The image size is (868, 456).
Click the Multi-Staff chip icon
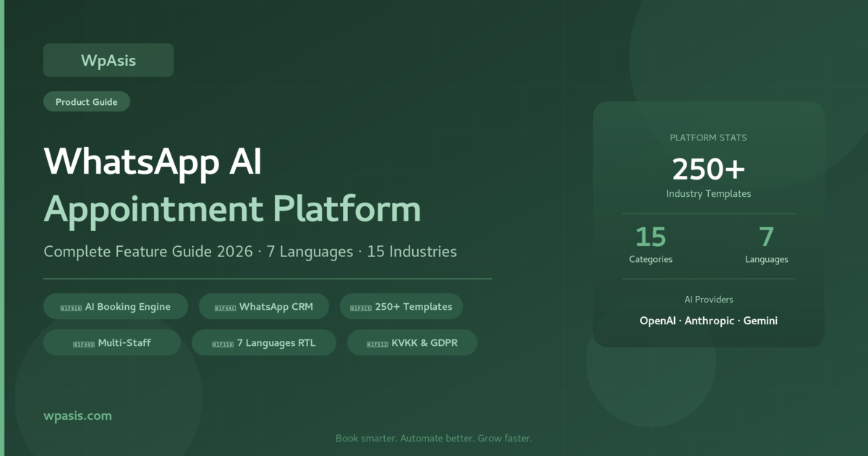[x=84, y=344]
